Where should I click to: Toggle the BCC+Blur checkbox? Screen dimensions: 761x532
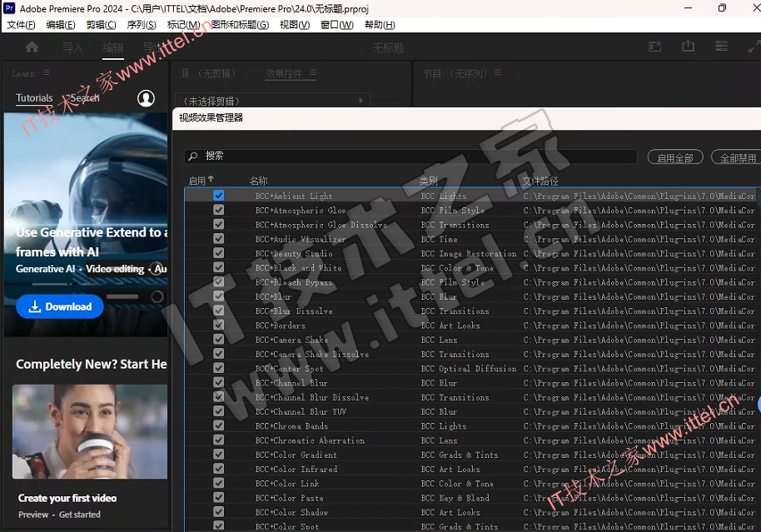tap(219, 296)
